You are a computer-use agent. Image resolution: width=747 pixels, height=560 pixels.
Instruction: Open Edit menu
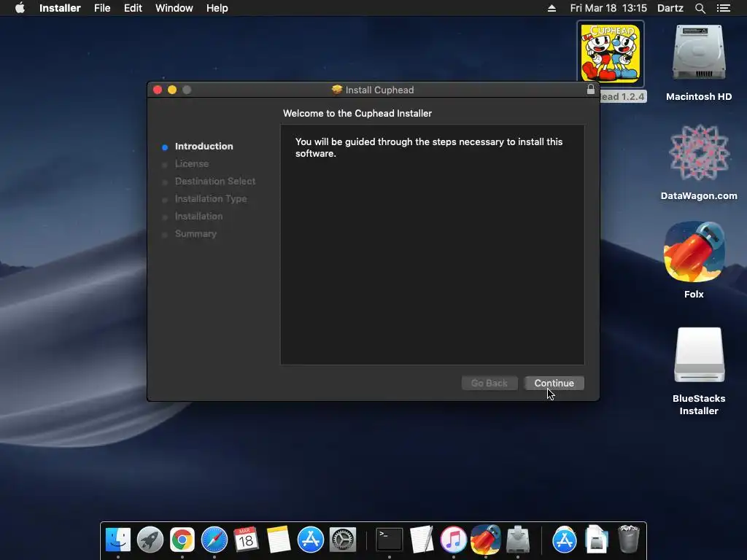point(133,8)
